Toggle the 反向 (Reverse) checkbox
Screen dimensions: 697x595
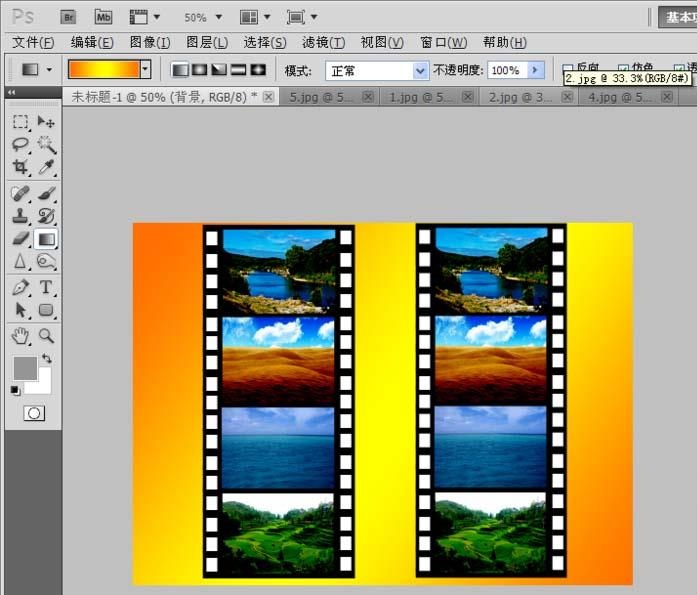pos(568,70)
